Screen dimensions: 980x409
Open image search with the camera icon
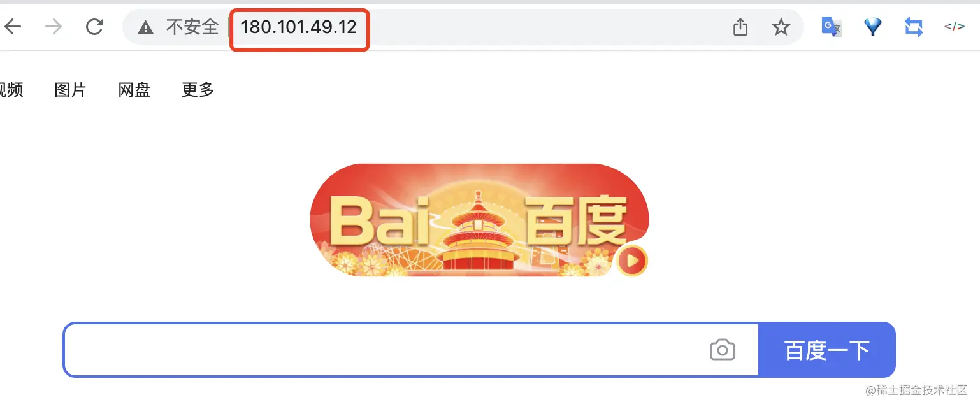coord(722,350)
